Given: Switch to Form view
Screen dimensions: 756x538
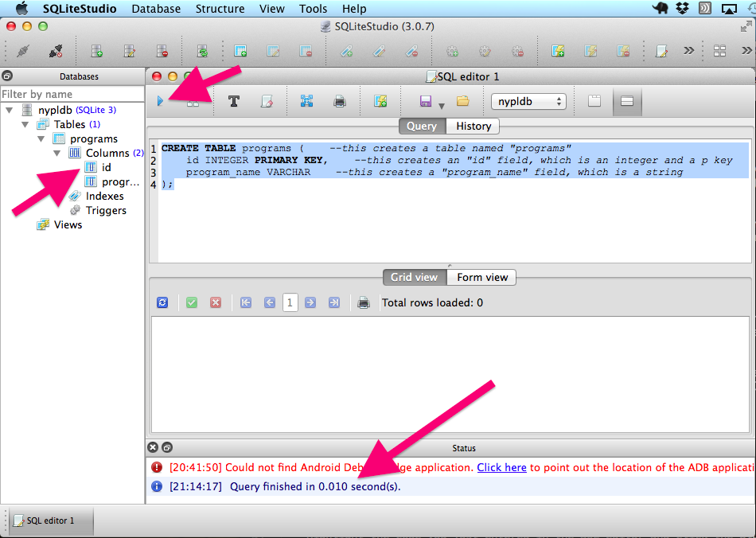Looking at the screenshot, I should click(x=481, y=277).
